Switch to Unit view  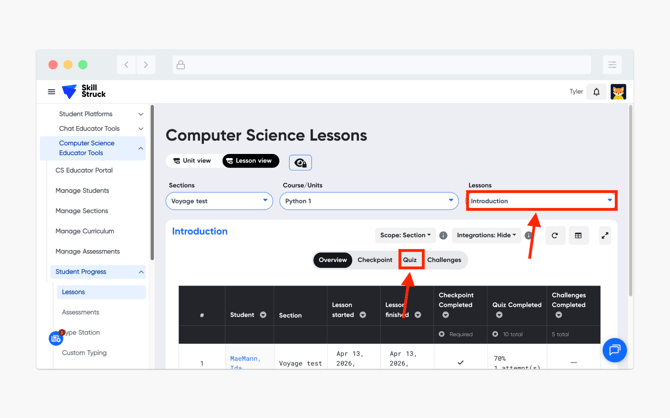tap(192, 161)
